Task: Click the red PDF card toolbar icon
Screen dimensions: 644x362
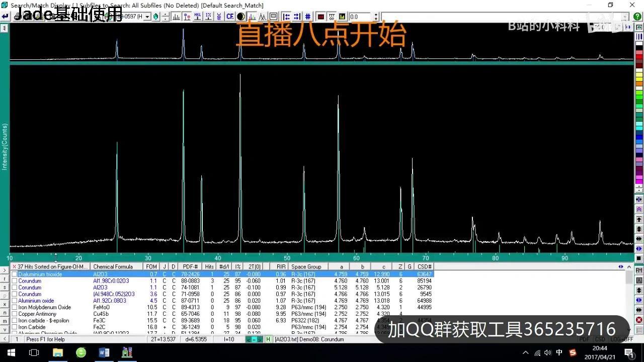Action: point(321,16)
